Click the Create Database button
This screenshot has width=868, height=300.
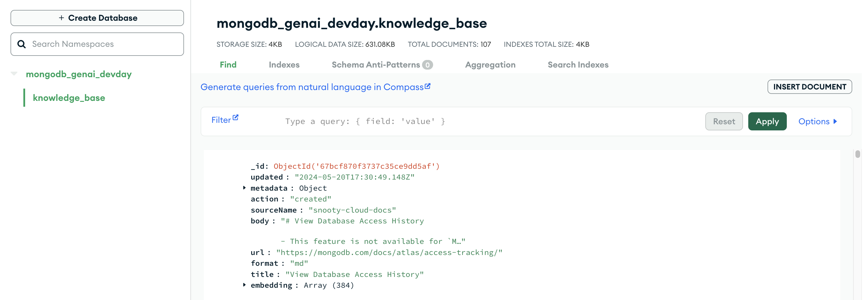[x=97, y=18]
